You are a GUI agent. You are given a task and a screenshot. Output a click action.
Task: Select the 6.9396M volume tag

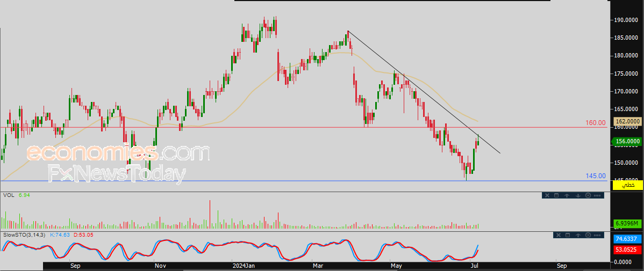point(627,223)
